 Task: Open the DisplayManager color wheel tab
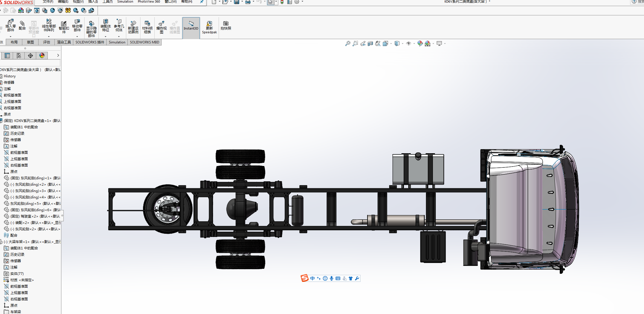click(42, 56)
